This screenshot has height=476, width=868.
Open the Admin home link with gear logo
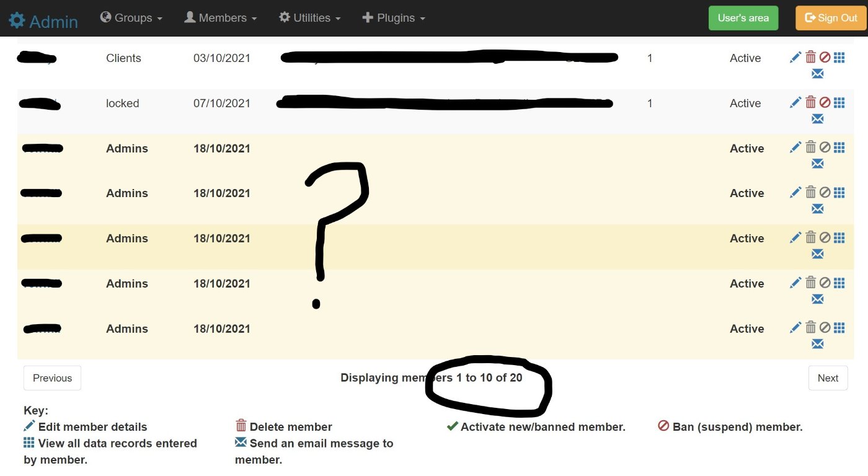(43, 21)
